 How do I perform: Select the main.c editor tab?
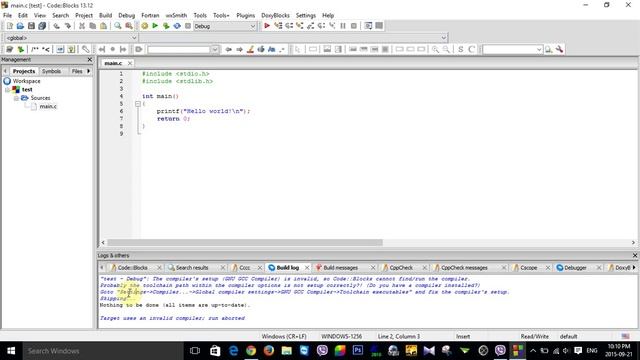(113, 63)
